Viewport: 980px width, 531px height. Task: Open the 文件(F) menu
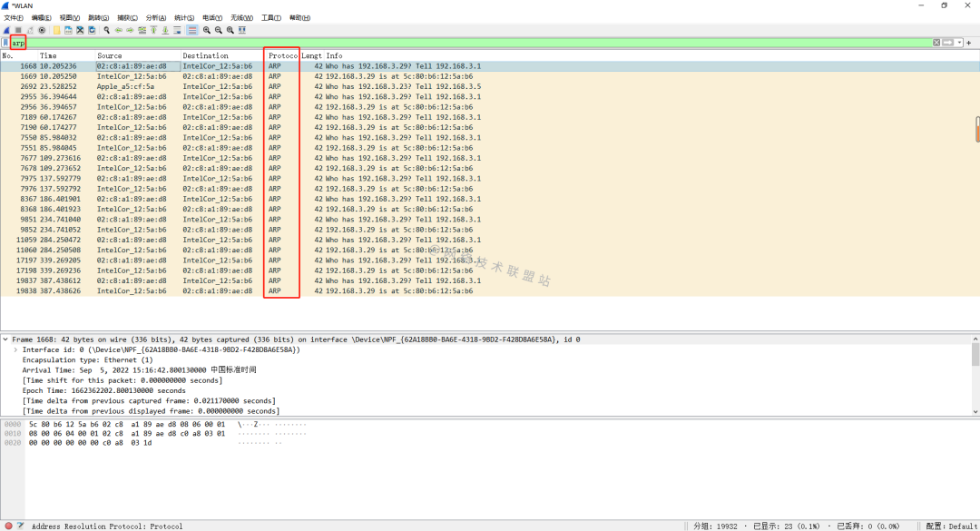pyautogui.click(x=13, y=17)
